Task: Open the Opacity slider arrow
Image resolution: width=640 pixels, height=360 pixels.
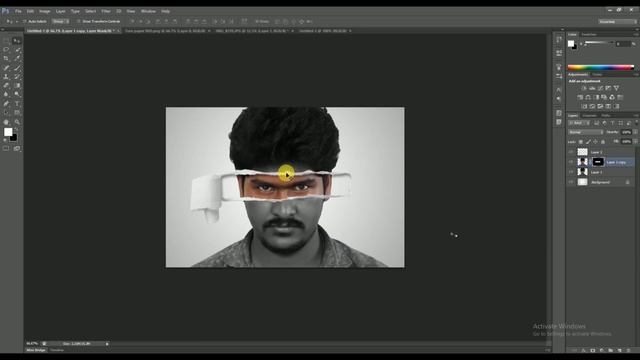Action: click(635, 132)
